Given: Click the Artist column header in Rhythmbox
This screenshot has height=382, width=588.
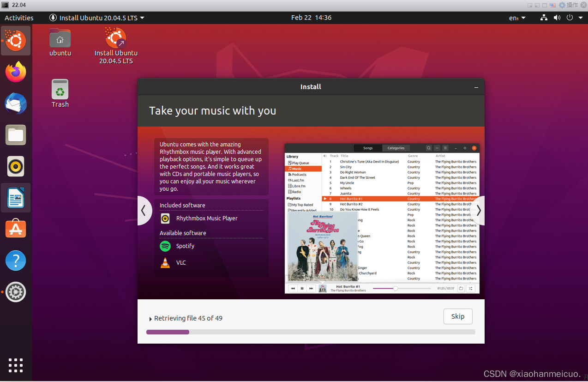Looking at the screenshot, I should (x=440, y=156).
